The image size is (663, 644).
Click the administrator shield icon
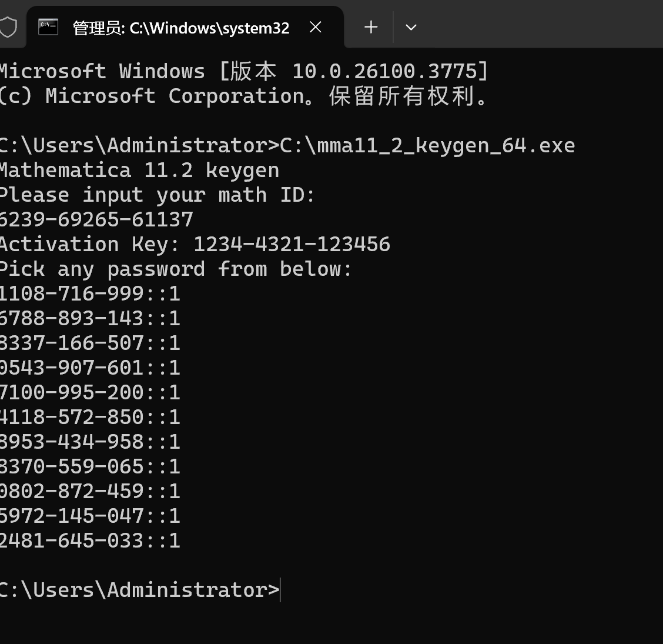point(8,27)
